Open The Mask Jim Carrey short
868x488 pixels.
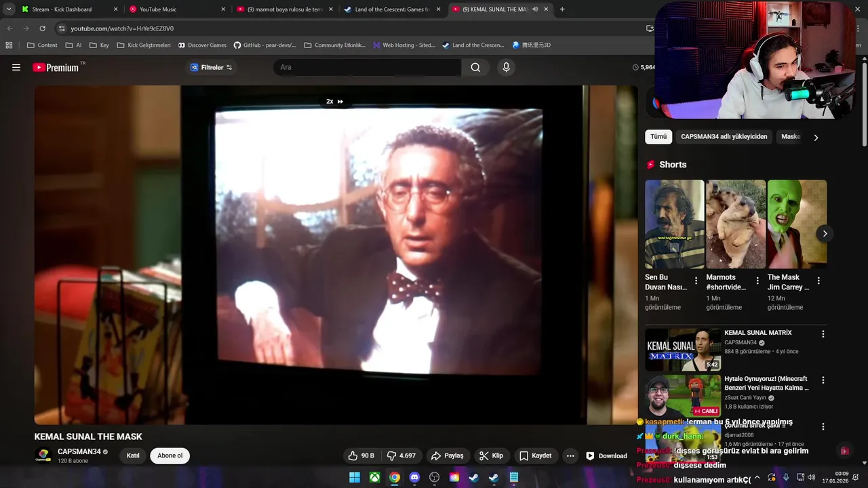click(x=797, y=224)
